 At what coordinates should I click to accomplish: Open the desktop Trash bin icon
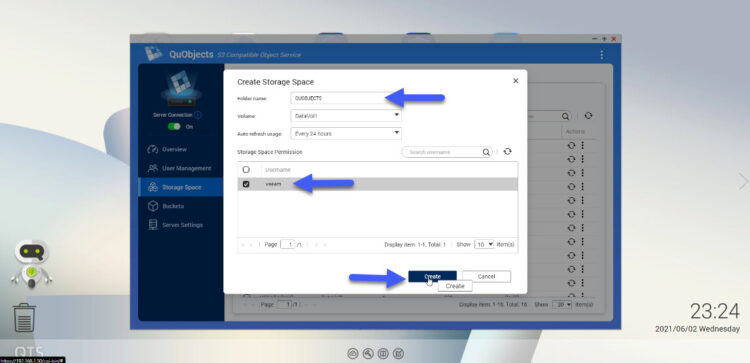tap(24, 318)
